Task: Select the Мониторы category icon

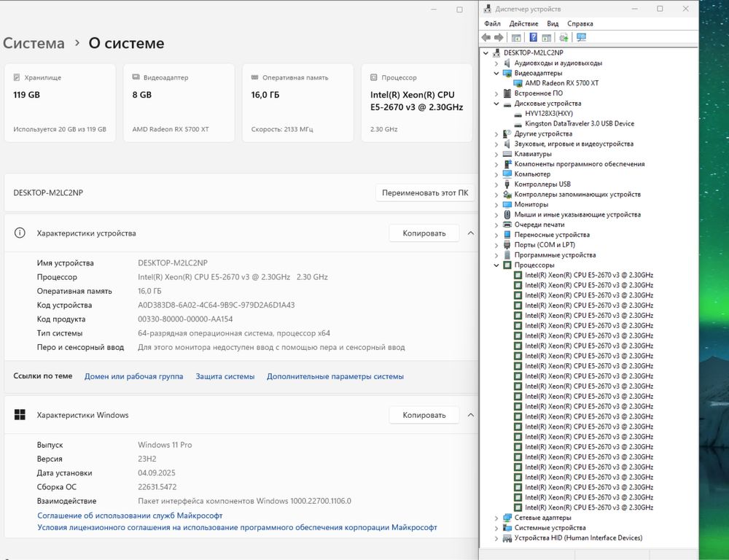Action: click(x=507, y=205)
